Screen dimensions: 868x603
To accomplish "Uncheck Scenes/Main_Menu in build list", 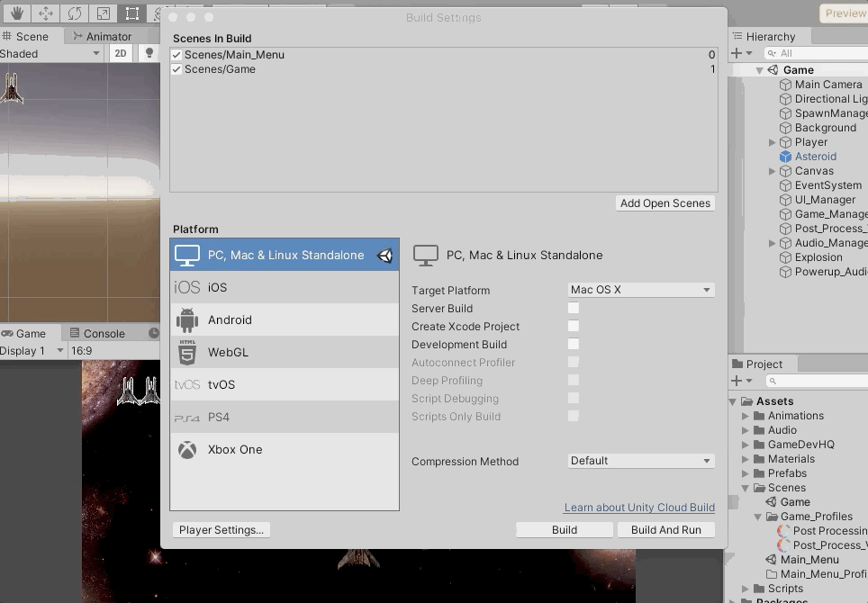I will point(176,55).
